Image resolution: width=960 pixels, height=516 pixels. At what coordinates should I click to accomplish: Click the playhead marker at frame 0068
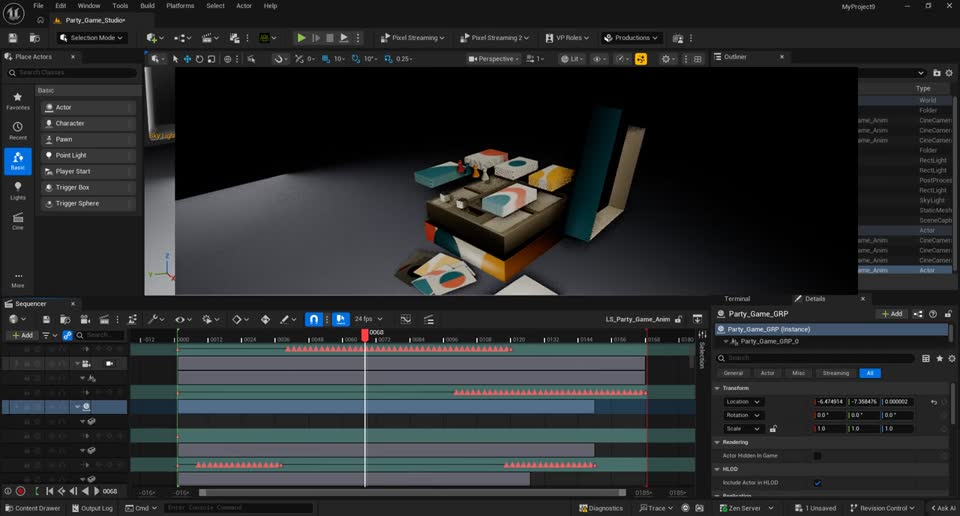[365, 334]
